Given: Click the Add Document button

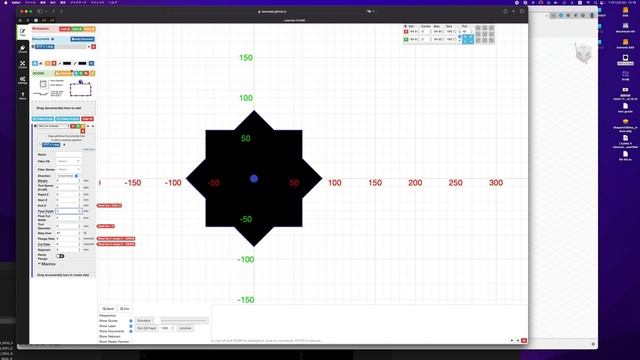Looking at the screenshot, I should click(x=82, y=39).
